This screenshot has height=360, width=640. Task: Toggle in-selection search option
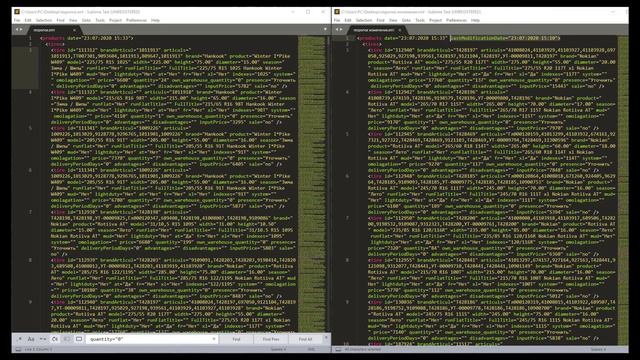pyautogui.click(x=67, y=339)
